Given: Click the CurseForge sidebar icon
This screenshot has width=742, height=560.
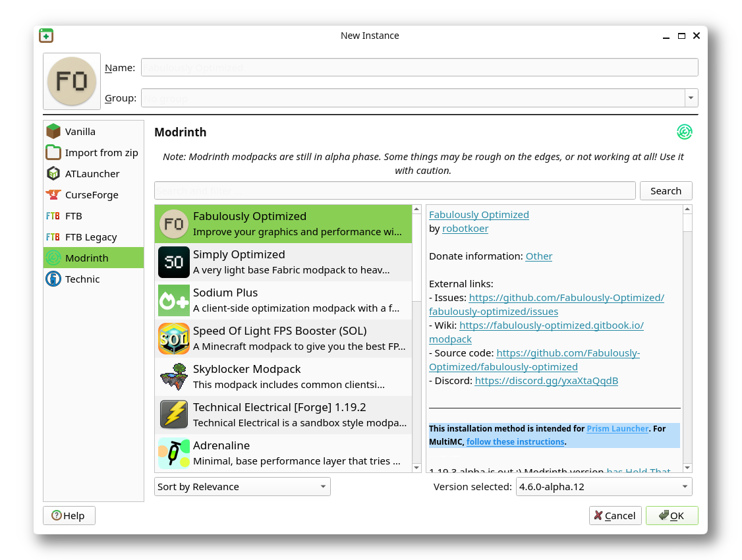Looking at the screenshot, I should tap(53, 194).
